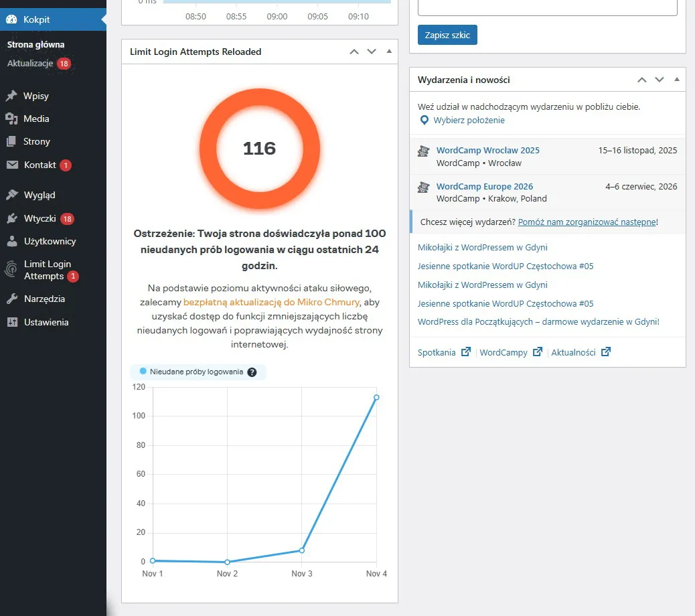This screenshot has height=616, width=695.
Task: Click the Wygląd paintbrush icon
Action: click(12, 195)
